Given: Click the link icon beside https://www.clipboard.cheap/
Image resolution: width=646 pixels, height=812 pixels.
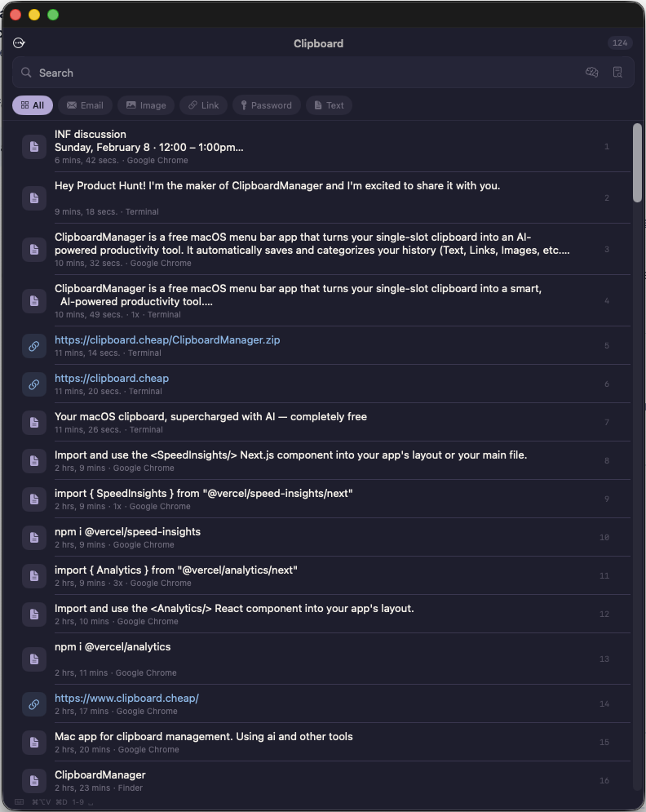Looking at the screenshot, I should pyautogui.click(x=33, y=703).
